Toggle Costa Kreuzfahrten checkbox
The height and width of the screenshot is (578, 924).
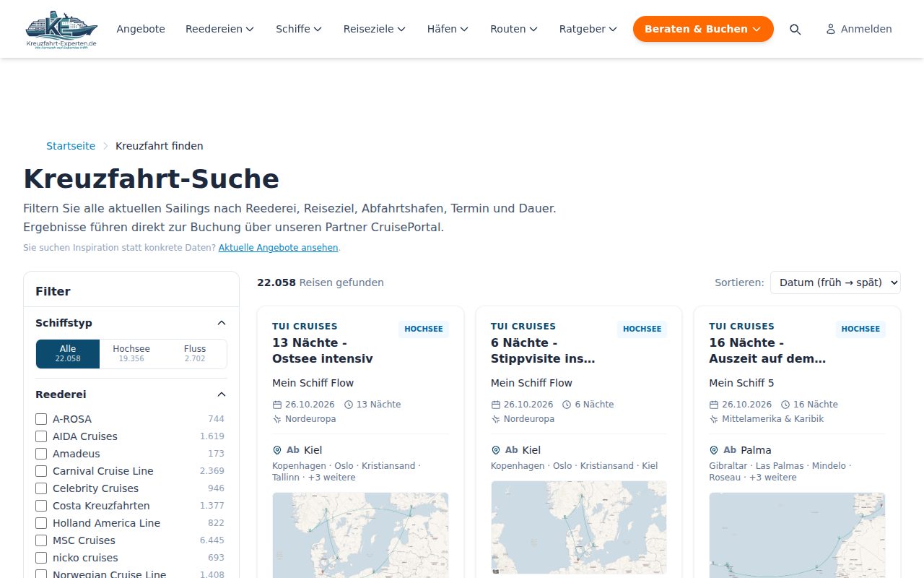point(41,506)
